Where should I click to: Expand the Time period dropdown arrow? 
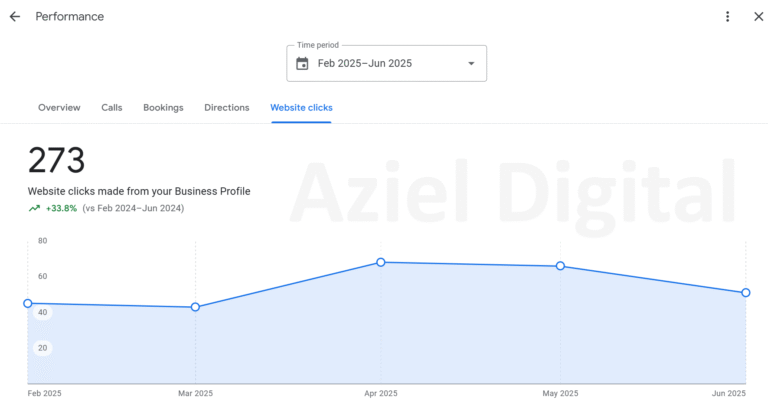click(x=471, y=64)
